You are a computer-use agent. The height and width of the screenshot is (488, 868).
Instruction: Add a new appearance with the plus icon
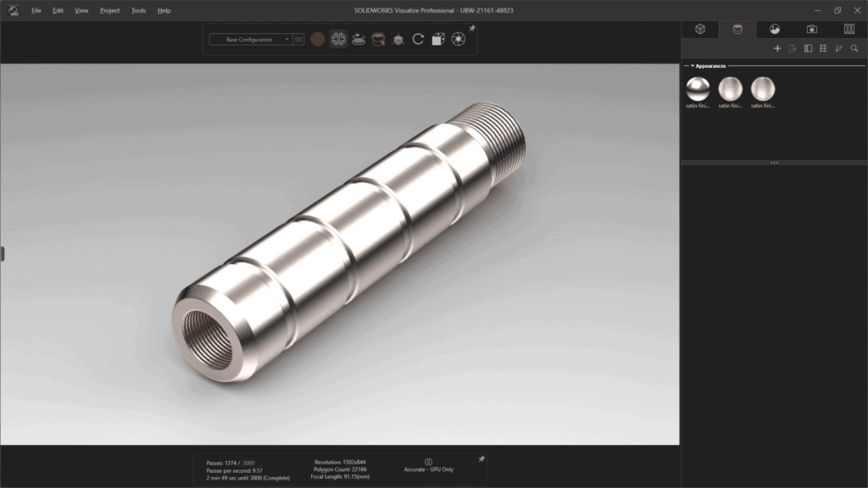click(777, 48)
